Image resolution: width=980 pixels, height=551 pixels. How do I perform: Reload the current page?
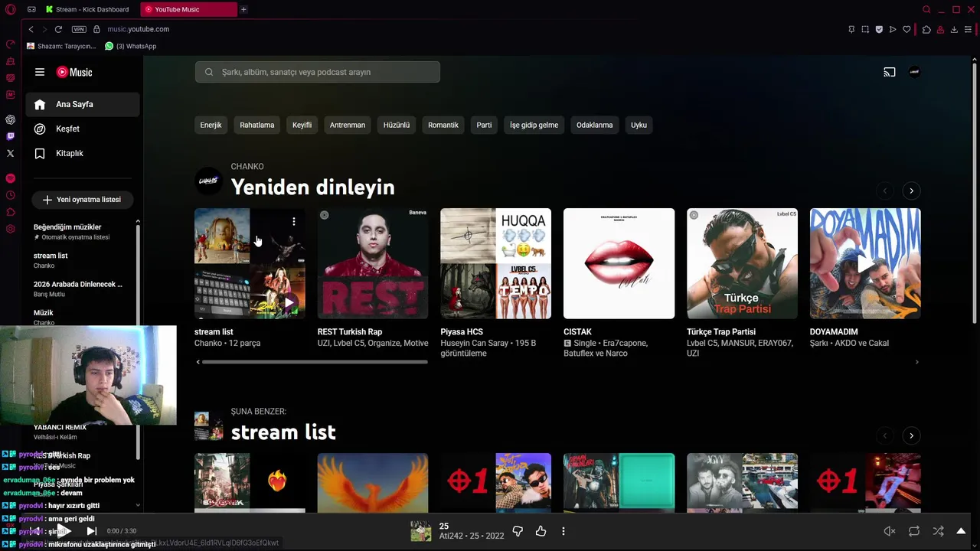(x=58, y=29)
